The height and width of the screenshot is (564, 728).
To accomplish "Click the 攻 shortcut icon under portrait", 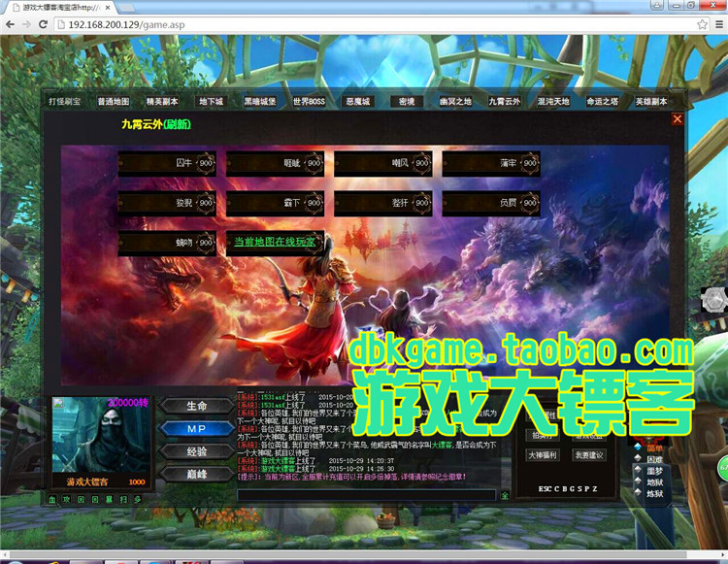I will click(x=66, y=500).
